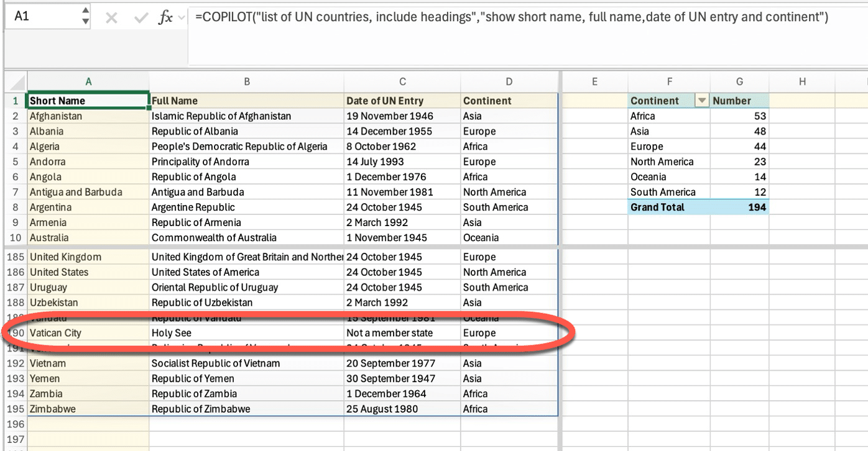Click the "Not a member state" cell
Screen dimensions: 868x451
tap(402, 333)
